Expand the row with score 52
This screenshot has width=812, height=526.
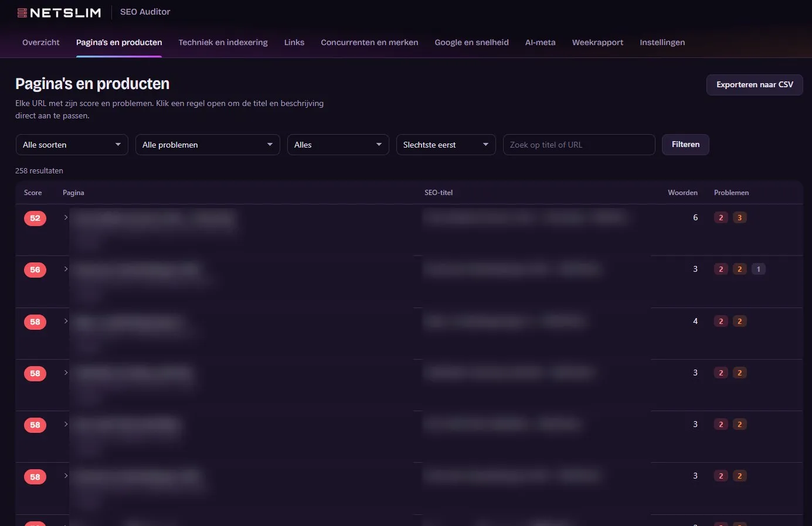[x=66, y=217]
